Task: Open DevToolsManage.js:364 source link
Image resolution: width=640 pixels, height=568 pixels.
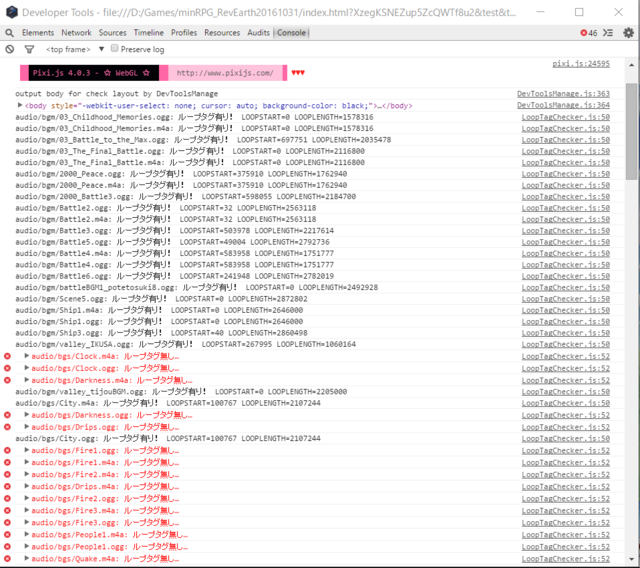Action: coord(563,105)
